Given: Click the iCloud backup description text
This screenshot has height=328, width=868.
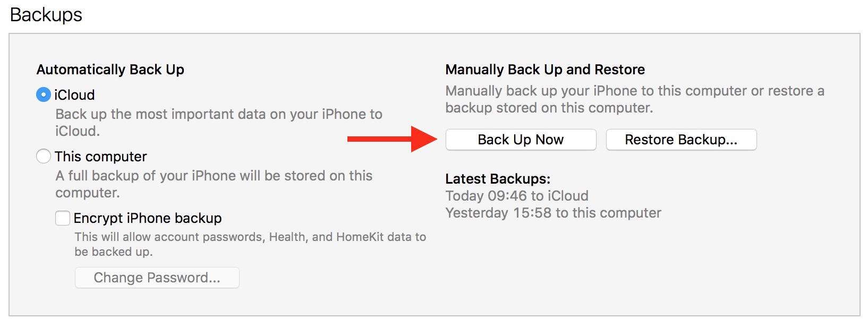Looking at the screenshot, I should point(218,122).
